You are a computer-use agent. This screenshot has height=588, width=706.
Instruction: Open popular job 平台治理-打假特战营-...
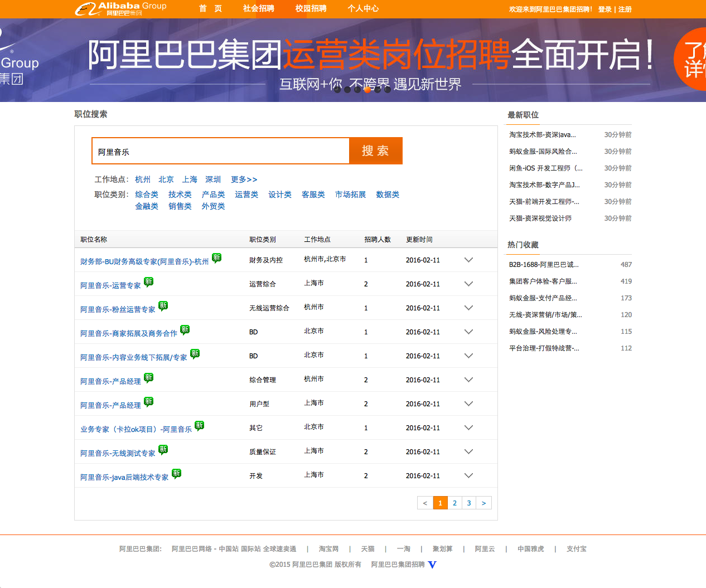[544, 348]
